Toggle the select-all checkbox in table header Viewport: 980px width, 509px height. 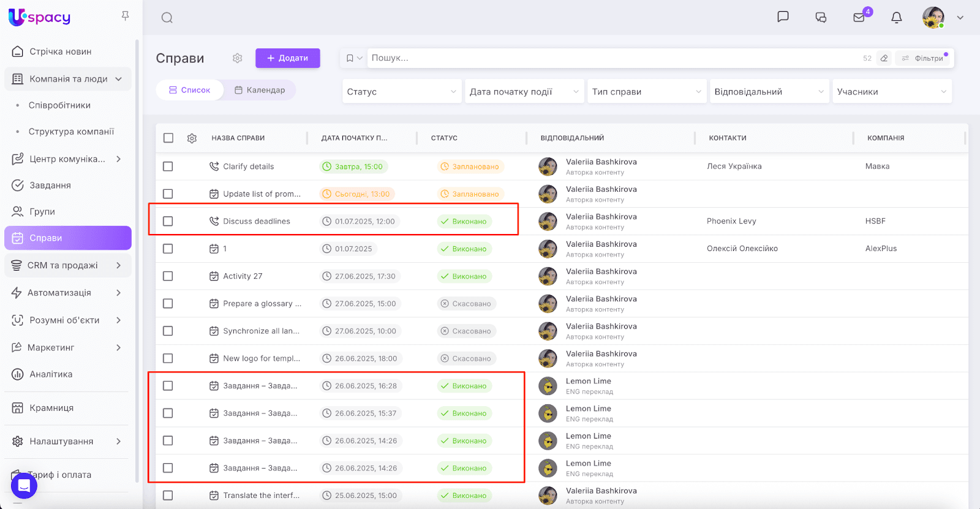pyautogui.click(x=168, y=138)
